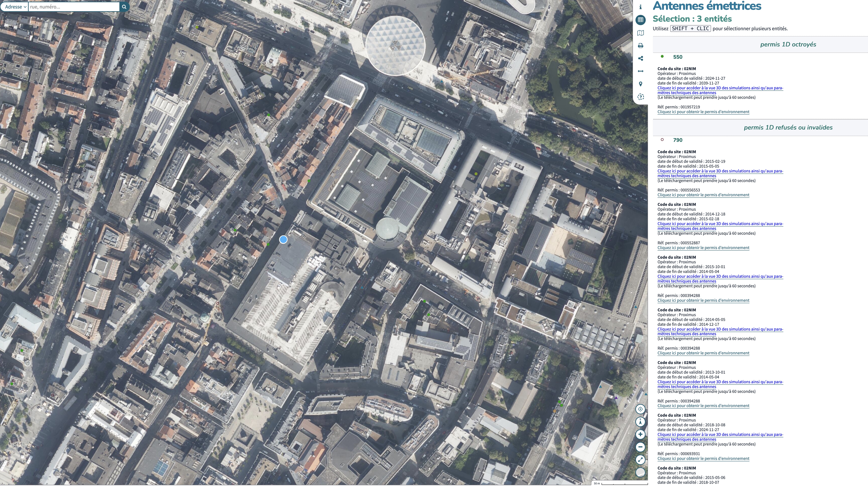
Task: Reset map orientation to north
Action: pyautogui.click(x=640, y=422)
